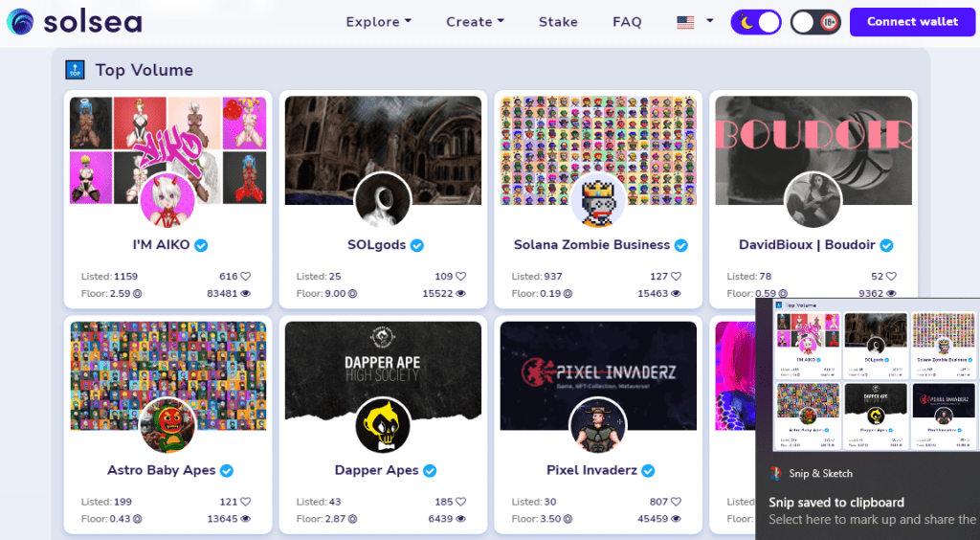
Task: Go to the Stake page
Action: point(558,21)
